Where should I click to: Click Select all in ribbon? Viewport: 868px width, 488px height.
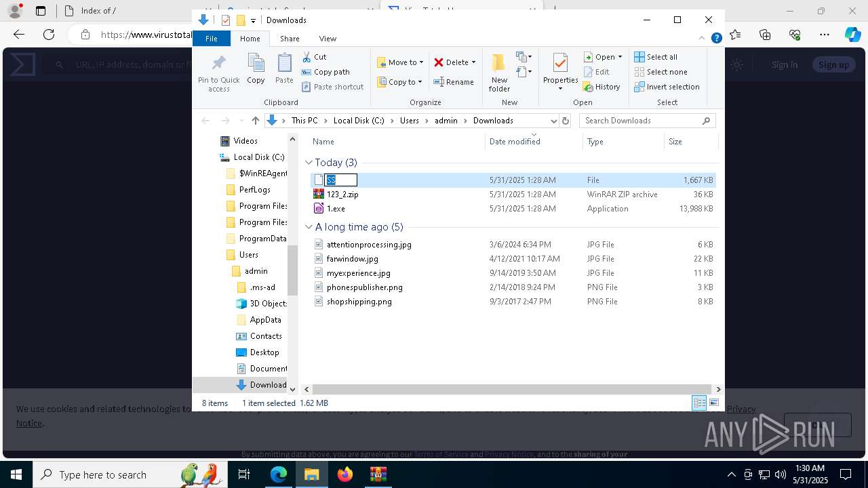pos(656,57)
